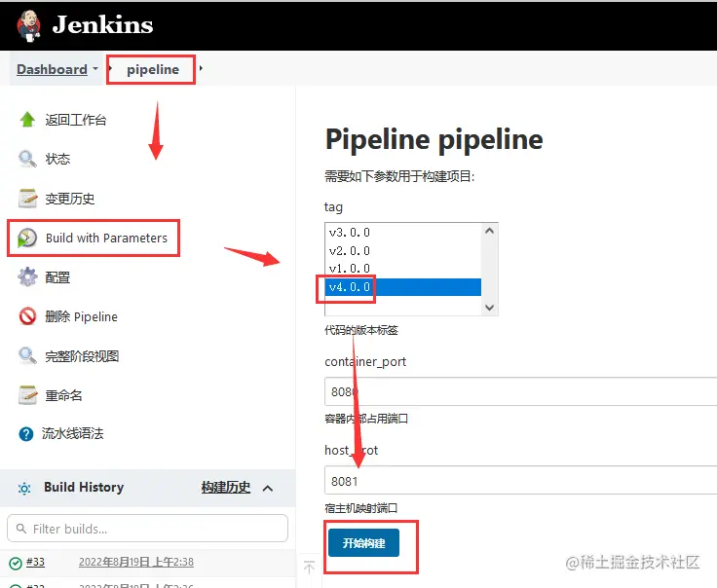Click the 宿主机映射端口 description text
The image size is (717, 588).
pyautogui.click(x=360, y=508)
